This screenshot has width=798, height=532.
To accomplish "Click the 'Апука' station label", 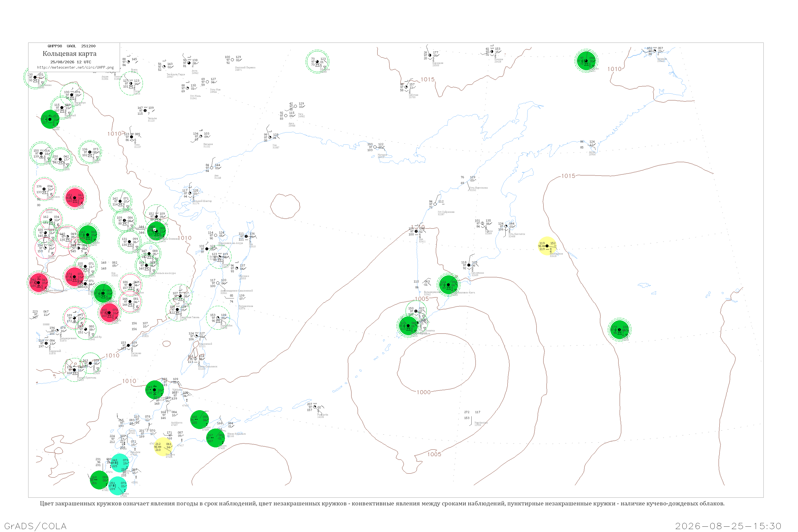I will pyautogui.click(x=592, y=152).
